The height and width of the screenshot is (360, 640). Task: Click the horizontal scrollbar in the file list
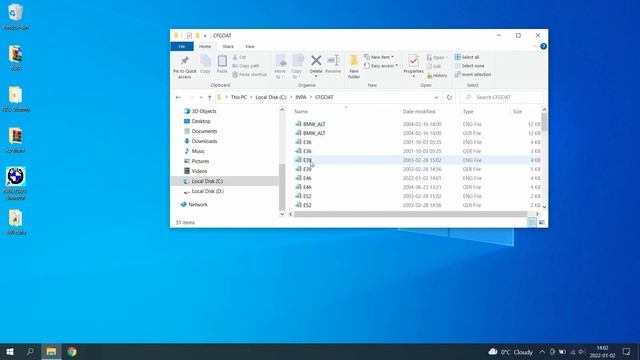coord(410,214)
